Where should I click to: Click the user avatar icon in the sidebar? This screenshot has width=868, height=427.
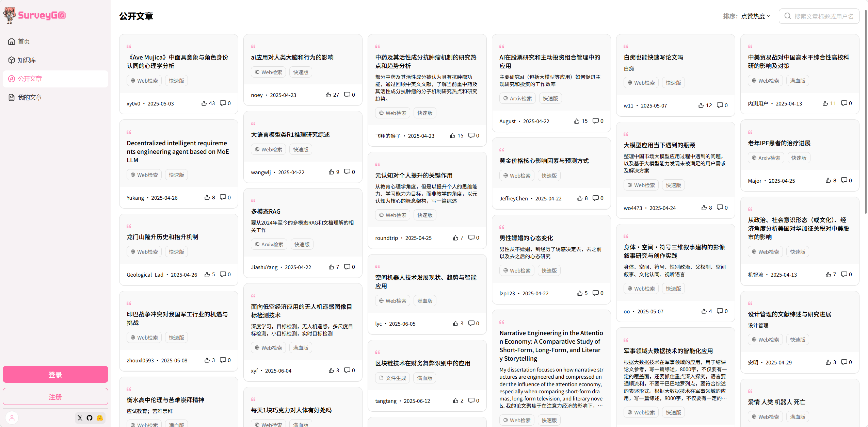(x=12, y=418)
